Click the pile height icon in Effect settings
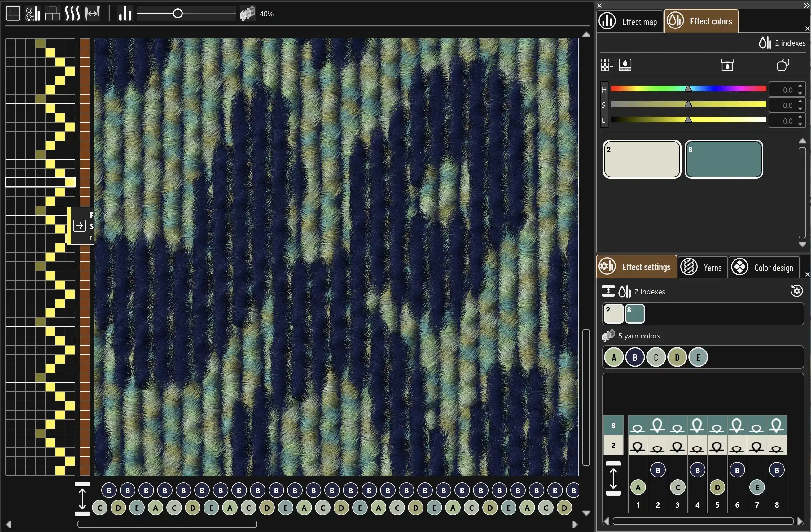This screenshot has width=811, height=532. [x=608, y=291]
